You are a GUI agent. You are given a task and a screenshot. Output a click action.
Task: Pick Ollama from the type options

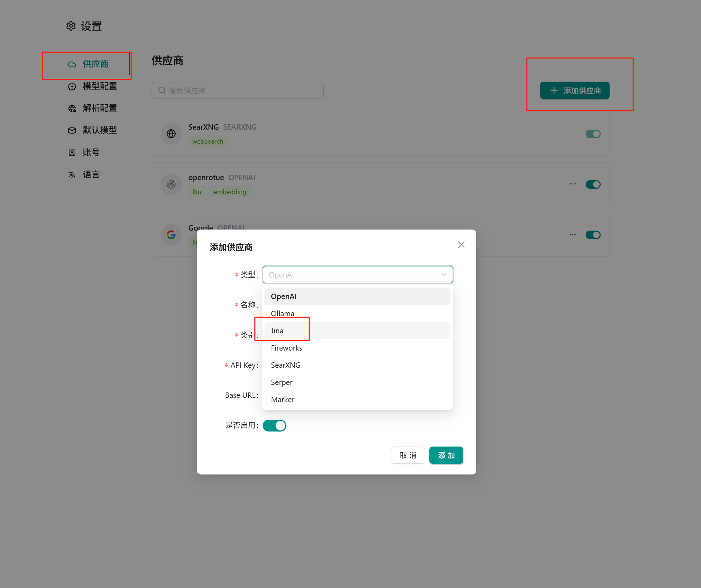click(282, 313)
